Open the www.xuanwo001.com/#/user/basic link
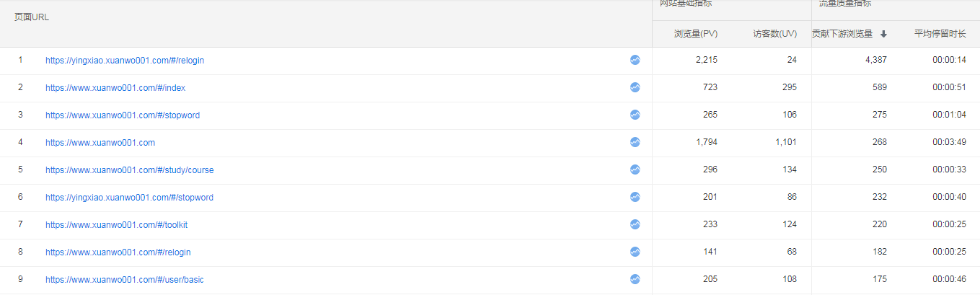 point(124,280)
